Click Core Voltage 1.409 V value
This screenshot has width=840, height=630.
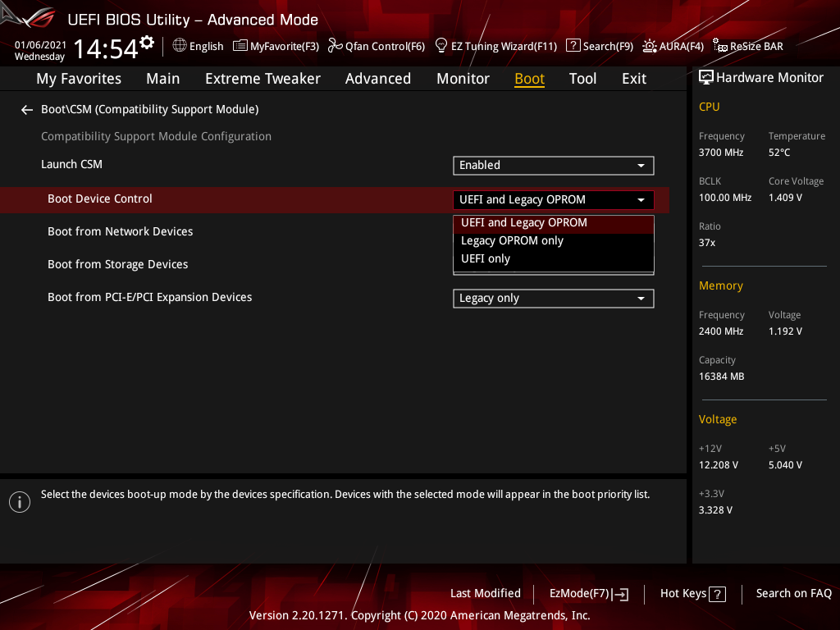785,198
